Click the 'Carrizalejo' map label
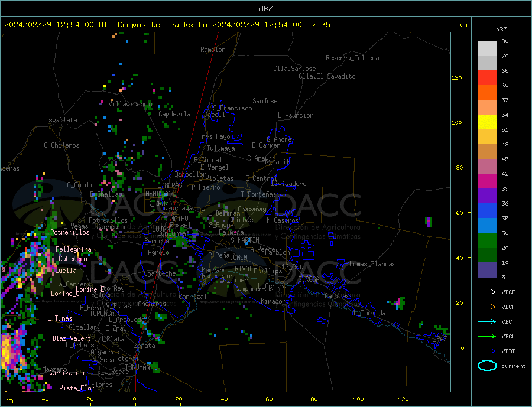 [x=67, y=373]
